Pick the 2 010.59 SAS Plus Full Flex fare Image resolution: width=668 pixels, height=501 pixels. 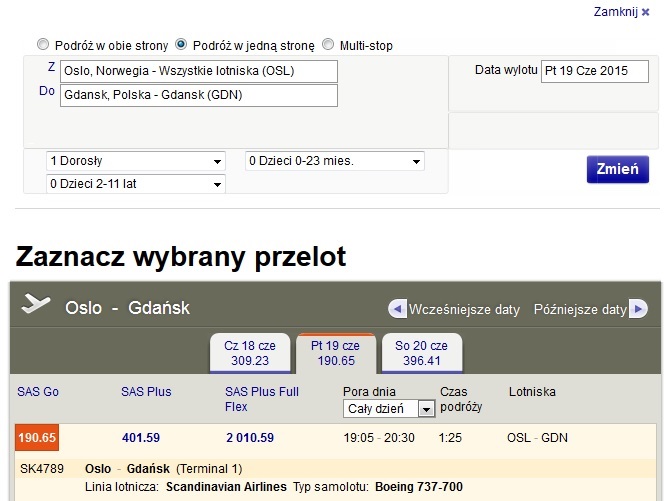point(250,438)
